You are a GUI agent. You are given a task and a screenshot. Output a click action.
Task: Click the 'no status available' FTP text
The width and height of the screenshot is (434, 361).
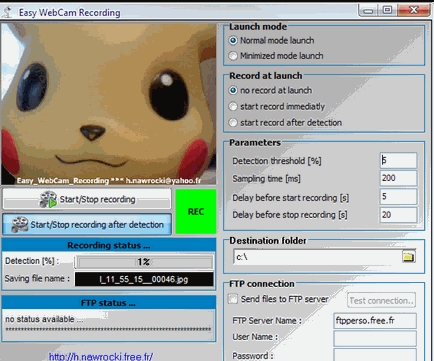click(x=44, y=319)
